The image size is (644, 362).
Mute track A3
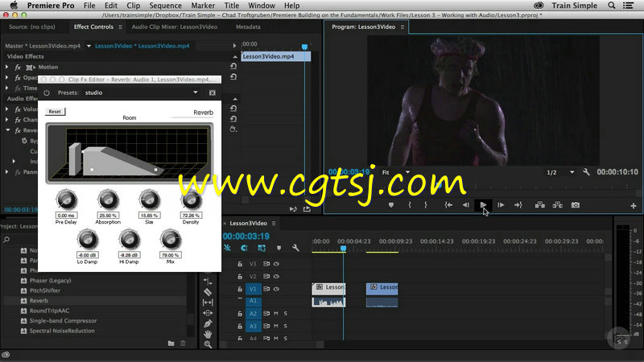[276, 326]
